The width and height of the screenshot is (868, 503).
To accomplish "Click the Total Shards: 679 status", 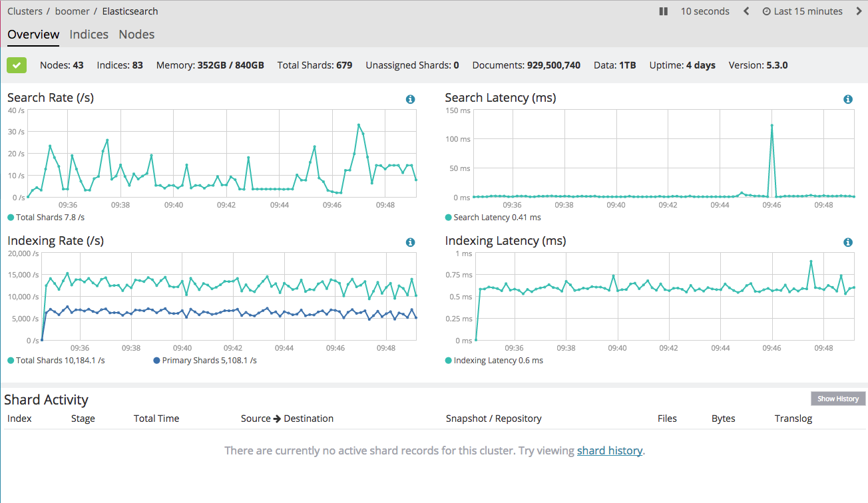I will (315, 65).
